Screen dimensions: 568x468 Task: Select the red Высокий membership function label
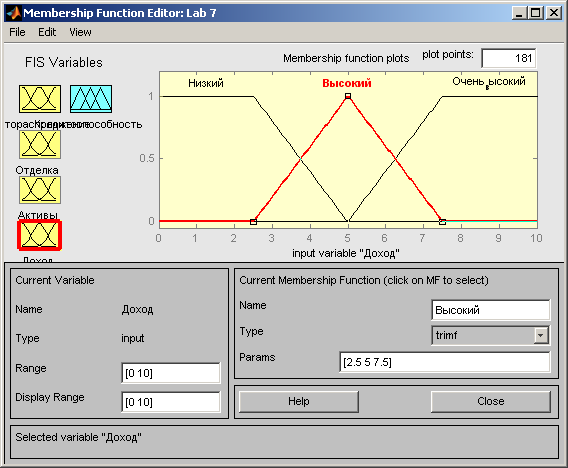point(347,83)
